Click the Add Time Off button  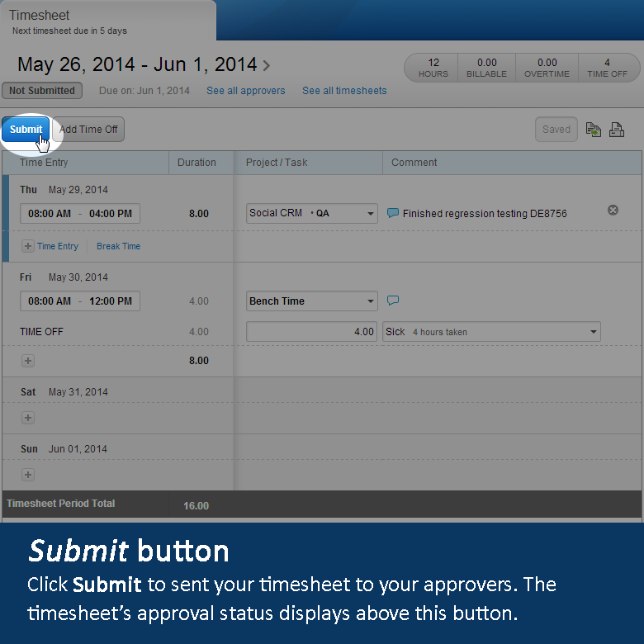click(x=89, y=130)
